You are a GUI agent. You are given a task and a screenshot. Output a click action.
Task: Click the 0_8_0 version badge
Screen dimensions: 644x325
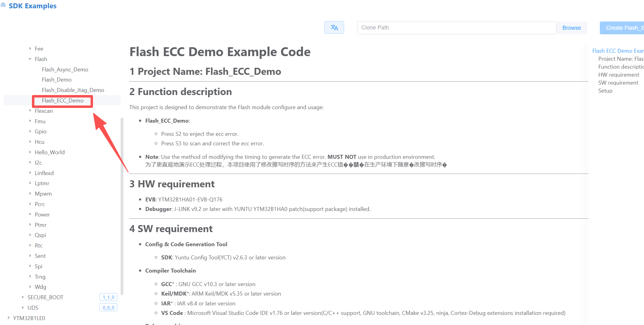pyautogui.click(x=108, y=308)
